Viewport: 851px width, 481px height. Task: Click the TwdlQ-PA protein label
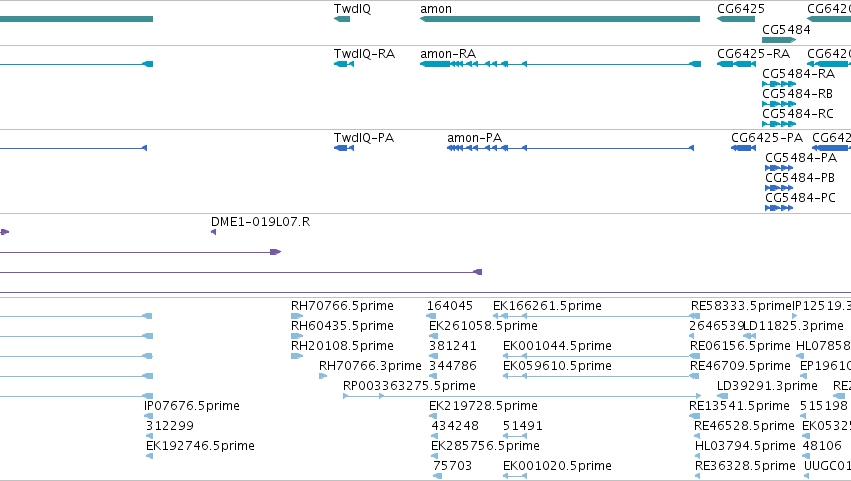(x=364, y=138)
